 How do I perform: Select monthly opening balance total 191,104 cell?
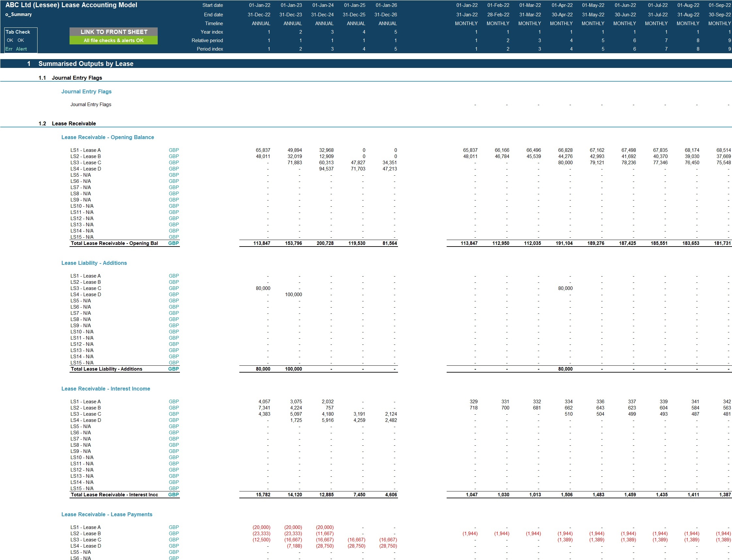coord(564,243)
